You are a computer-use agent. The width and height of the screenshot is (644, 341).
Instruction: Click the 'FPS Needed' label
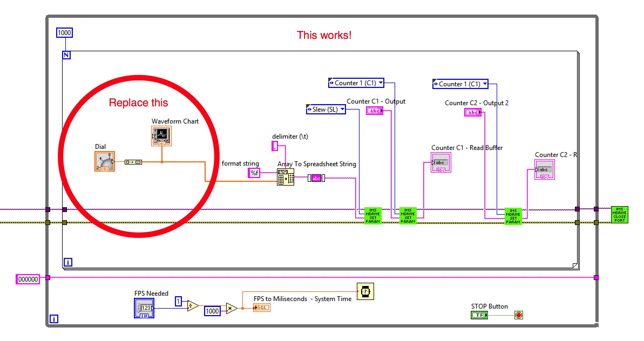pos(151,293)
